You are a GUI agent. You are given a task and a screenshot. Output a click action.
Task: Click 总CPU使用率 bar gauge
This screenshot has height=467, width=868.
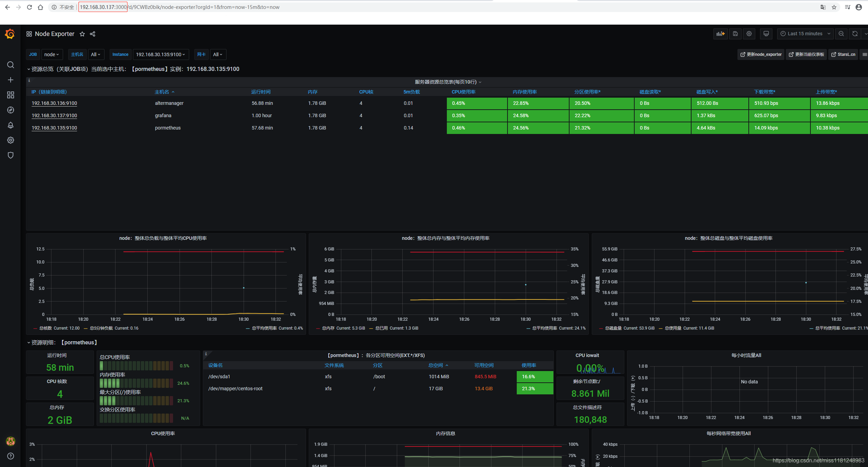pos(136,366)
